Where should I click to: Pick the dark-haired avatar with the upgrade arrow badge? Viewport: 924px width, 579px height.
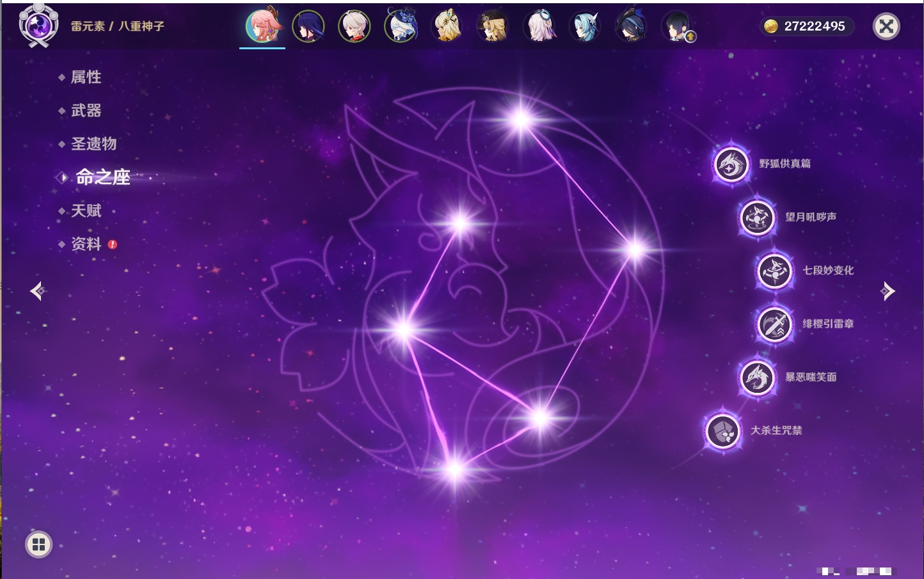pos(677,26)
